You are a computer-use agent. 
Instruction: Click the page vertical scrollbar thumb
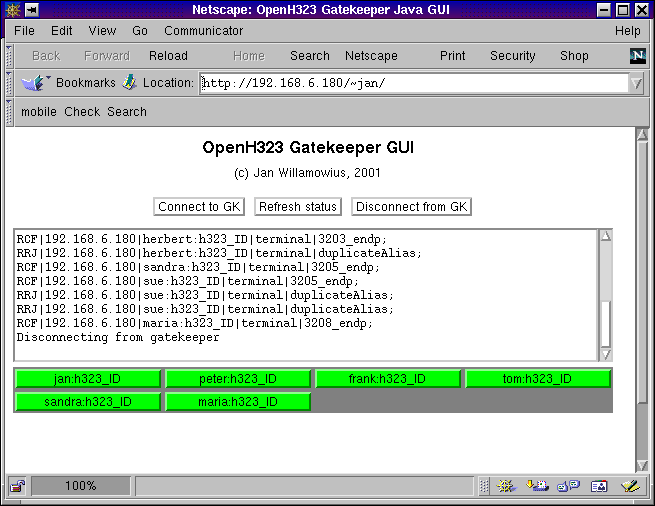(642, 272)
